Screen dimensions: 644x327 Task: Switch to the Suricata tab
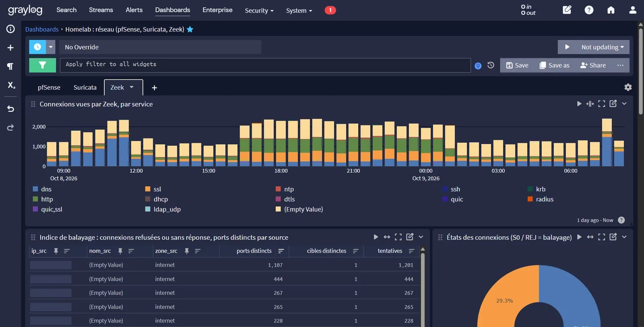[85, 87]
